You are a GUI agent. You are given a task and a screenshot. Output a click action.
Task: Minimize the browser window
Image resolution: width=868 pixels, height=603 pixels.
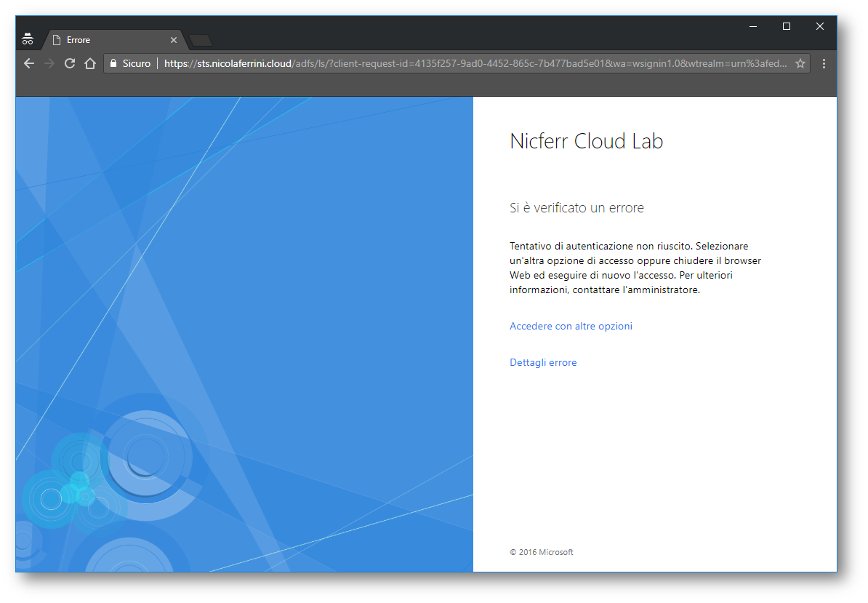click(753, 26)
